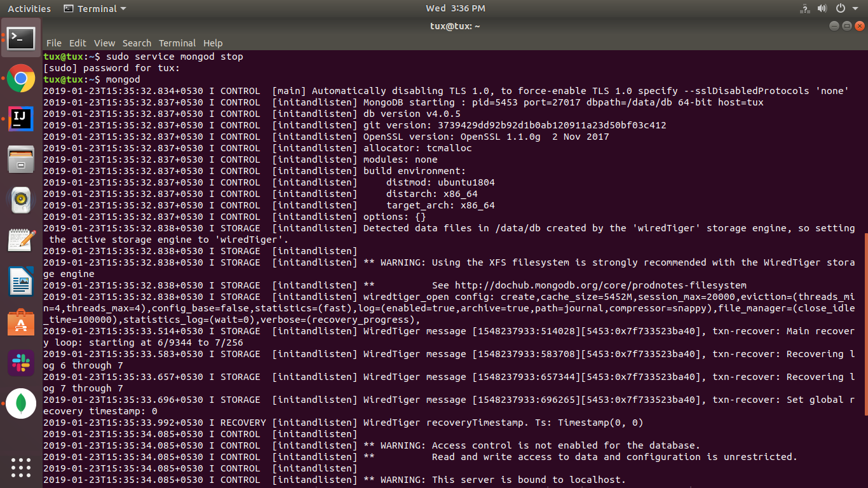The image size is (868, 488).
Task: Click '[sudo] password for tux:' line
Action: pyautogui.click(x=111, y=68)
